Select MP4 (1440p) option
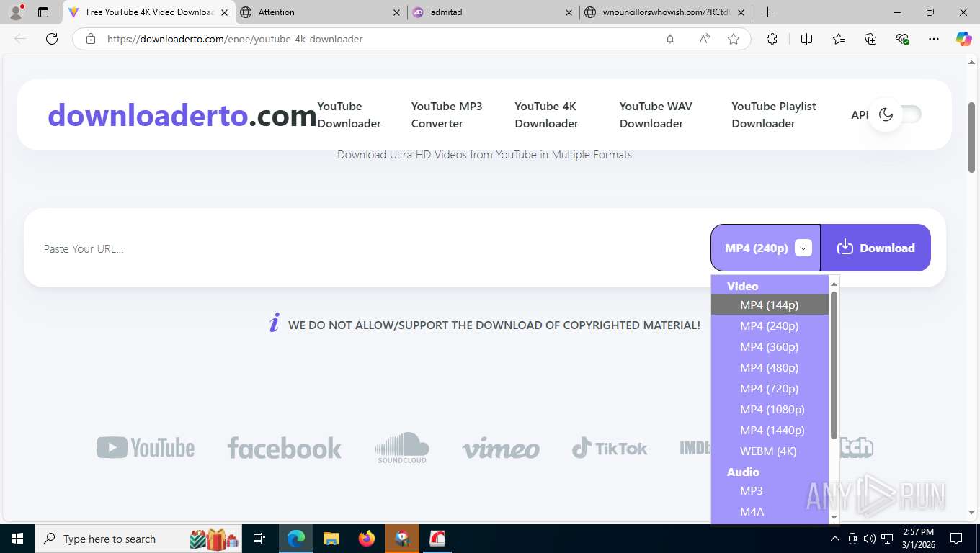 pos(770,430)
